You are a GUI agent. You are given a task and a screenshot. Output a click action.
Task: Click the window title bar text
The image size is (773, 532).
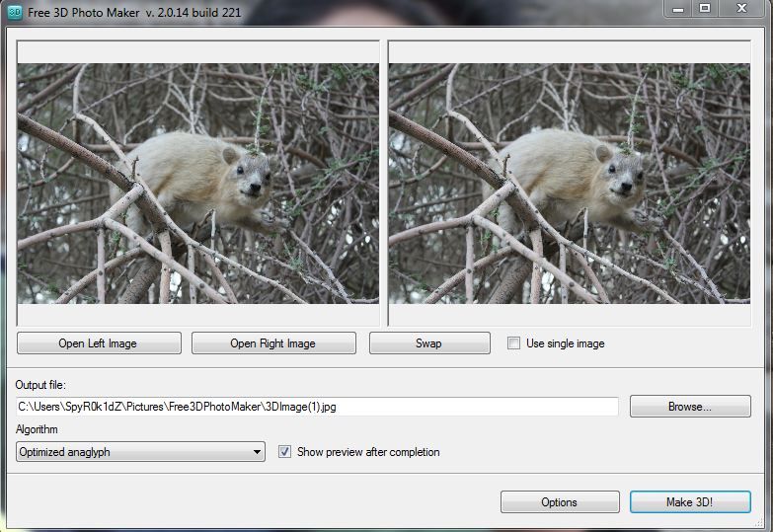pos(133,10)
